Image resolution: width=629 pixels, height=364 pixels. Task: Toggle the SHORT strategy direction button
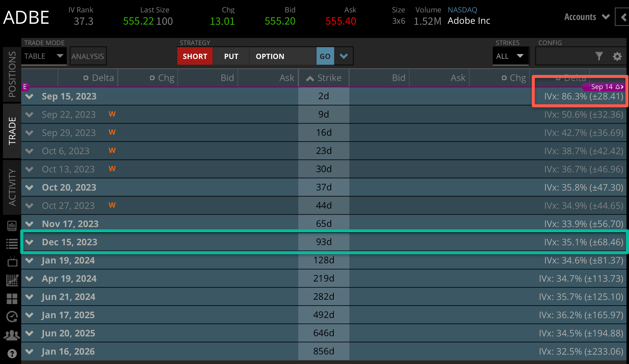(195, 56)
